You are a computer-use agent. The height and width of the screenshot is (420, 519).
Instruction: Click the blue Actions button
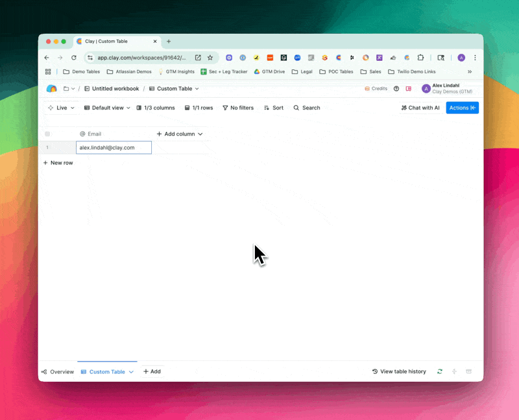[x=463, y=108]
